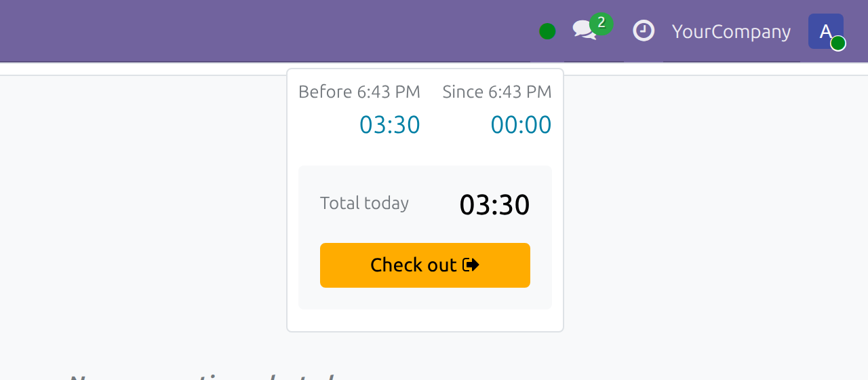Click the green attendance status dot in navbar

tap(547, 31)
